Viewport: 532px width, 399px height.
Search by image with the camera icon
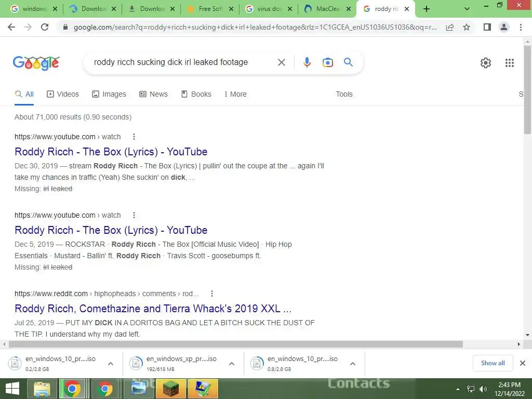point(327,62)
